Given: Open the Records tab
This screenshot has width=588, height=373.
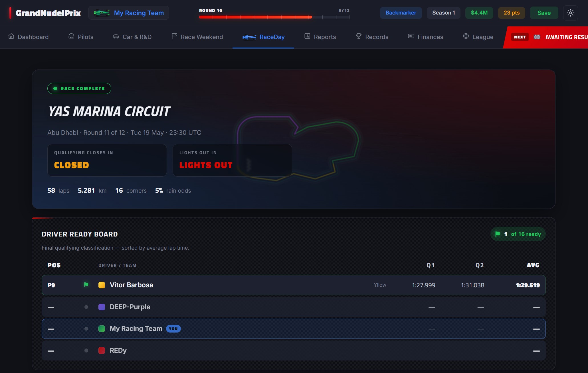Looking at the screenshot, I should (x=372, y=37).
